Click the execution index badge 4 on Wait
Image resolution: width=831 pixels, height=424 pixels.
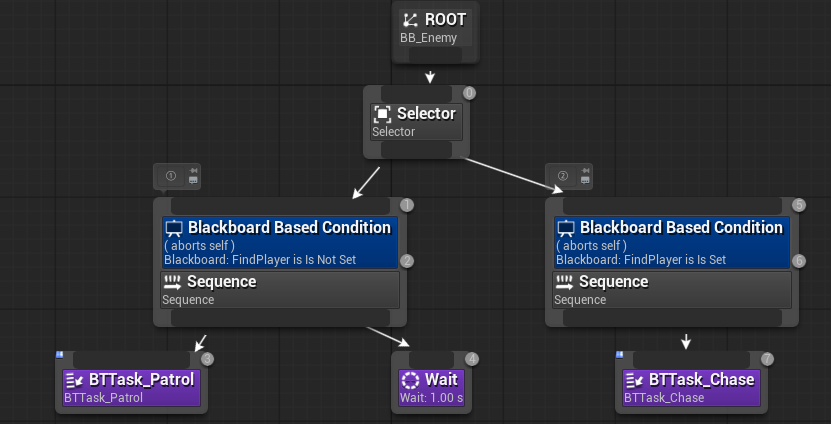tap(472, 358)
